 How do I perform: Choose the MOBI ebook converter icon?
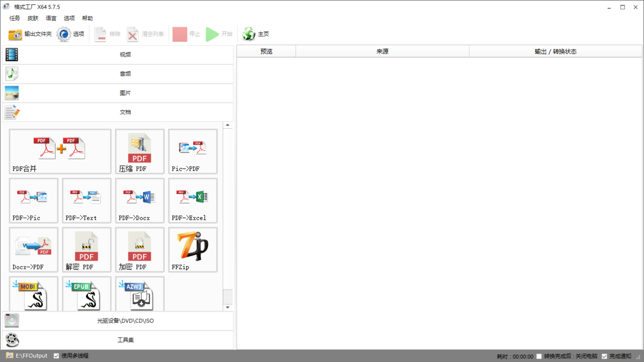coord(33,294)
